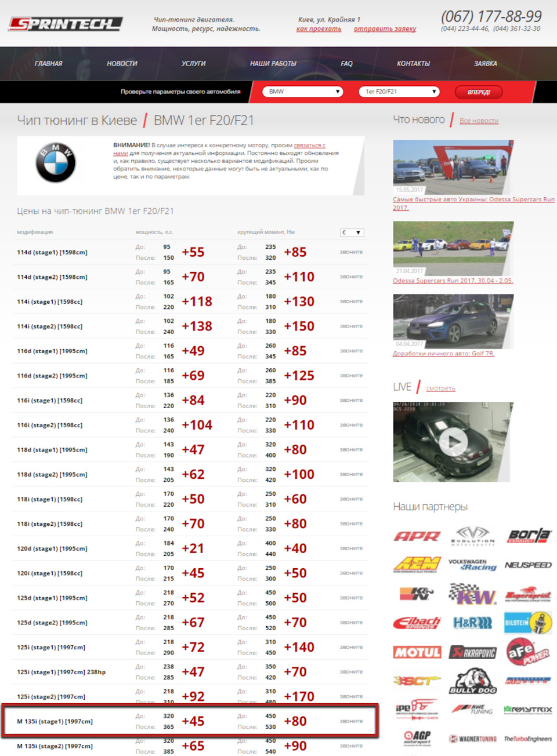Open the Bilstein partner logo
Viewport: 557px width, 756px height.
(528, 623)
